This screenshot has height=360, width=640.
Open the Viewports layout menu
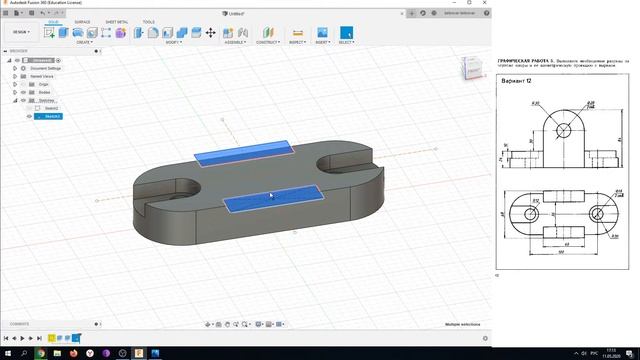click(280, 324)
